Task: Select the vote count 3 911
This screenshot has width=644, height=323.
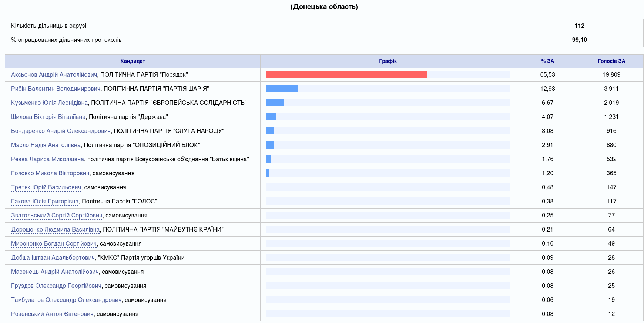Action: [x=611, y=89]
